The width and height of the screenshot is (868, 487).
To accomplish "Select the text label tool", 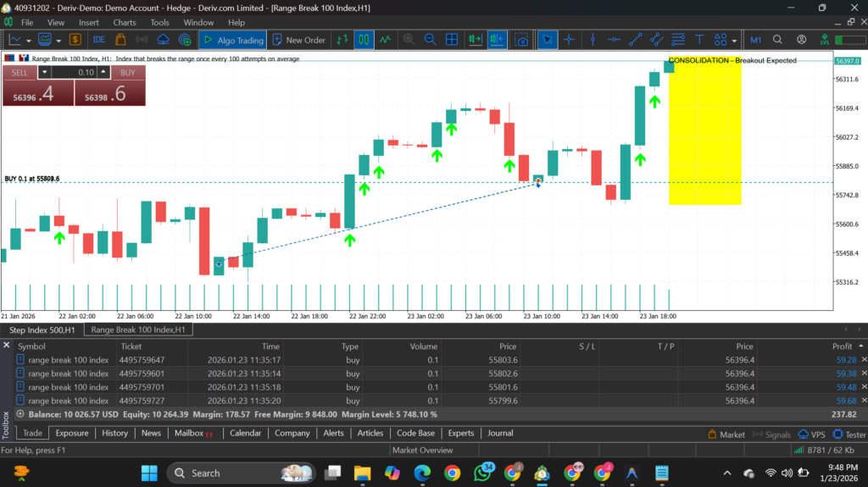I will click(x=699, y=40).
